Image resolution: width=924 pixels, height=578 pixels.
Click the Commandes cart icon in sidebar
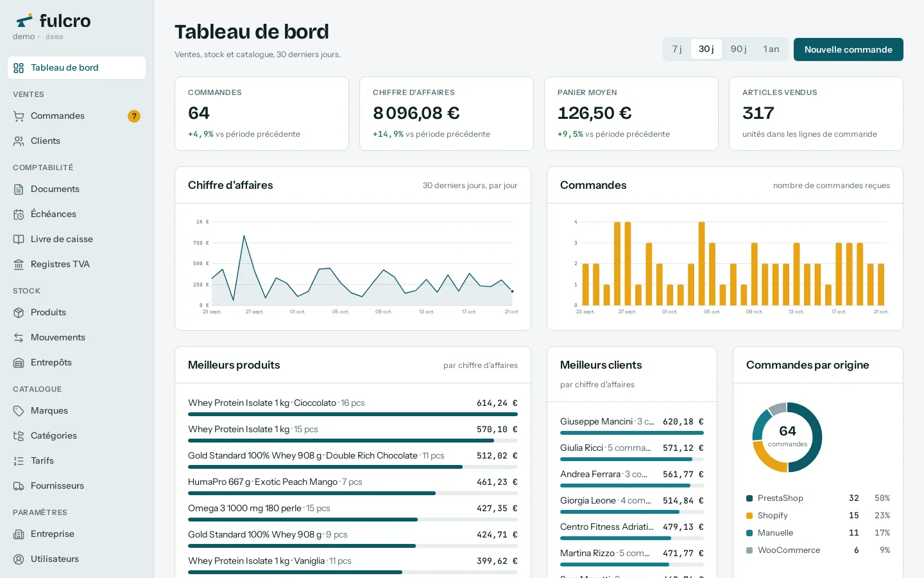[19, 116]
